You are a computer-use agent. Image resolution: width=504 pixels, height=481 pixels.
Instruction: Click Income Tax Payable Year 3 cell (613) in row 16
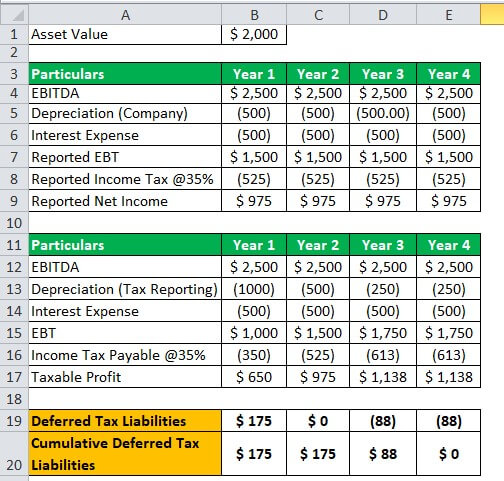[383, 355]
